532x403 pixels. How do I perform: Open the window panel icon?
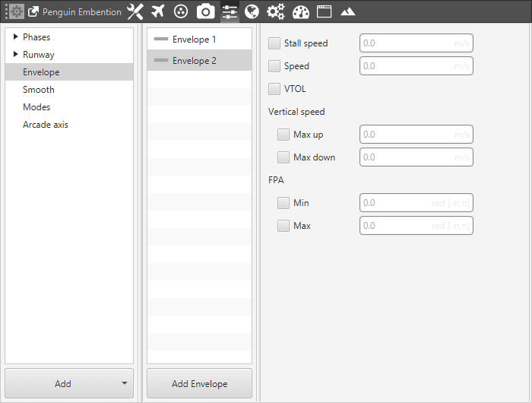tap(324, 11)
